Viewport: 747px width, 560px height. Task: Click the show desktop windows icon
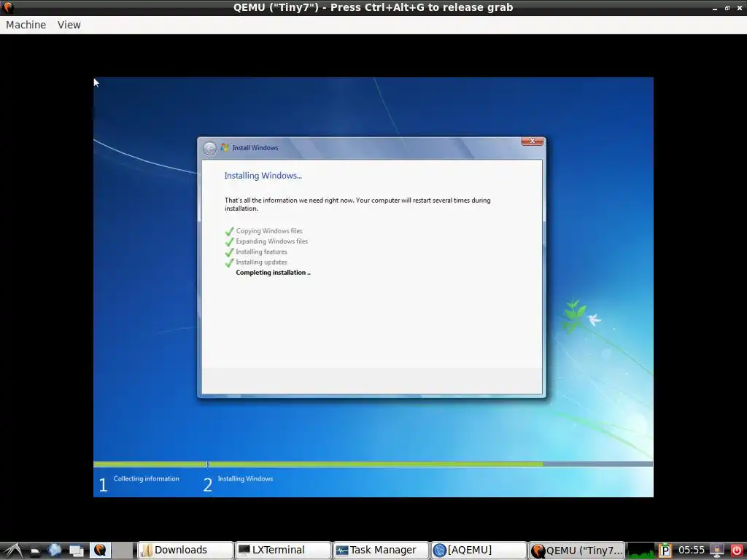[x=76, y=551]
